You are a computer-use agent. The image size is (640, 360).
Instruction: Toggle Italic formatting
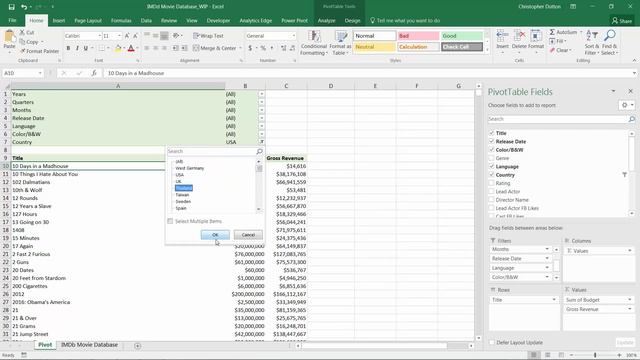click(x=77, y=48)
